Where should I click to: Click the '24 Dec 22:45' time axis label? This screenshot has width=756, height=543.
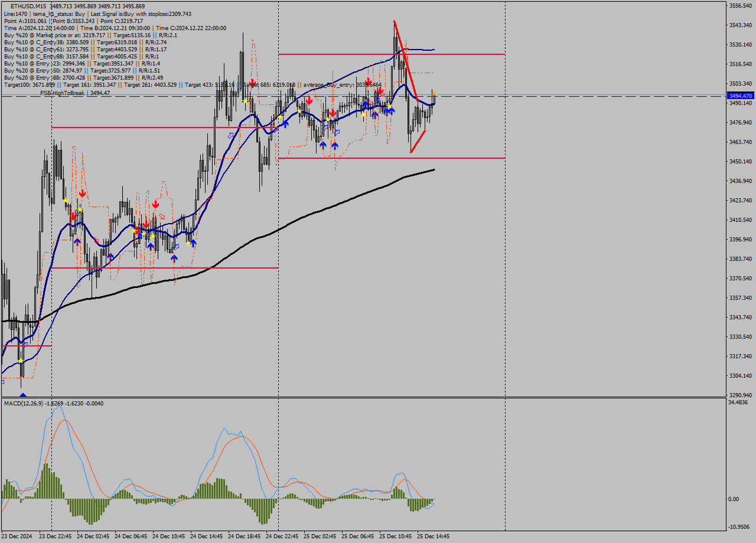point(282,537)
